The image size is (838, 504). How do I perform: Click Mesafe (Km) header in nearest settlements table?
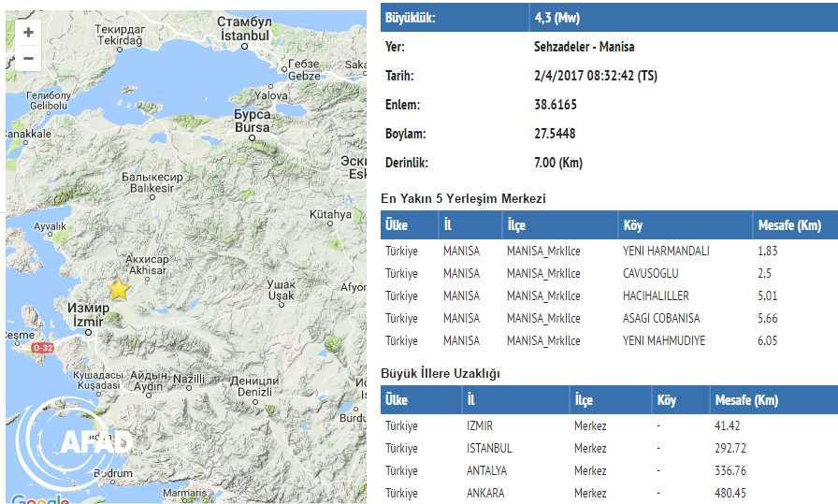pyautogui.click(x=787, y=225)
